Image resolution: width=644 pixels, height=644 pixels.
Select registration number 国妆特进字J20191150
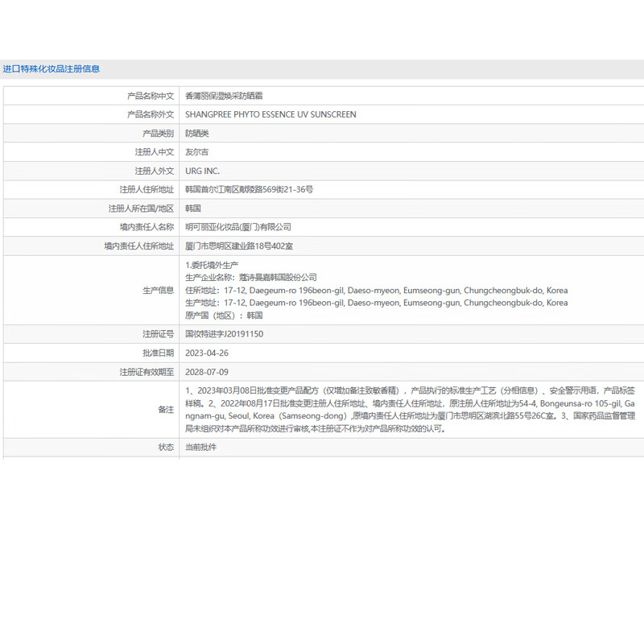[225, 334]
